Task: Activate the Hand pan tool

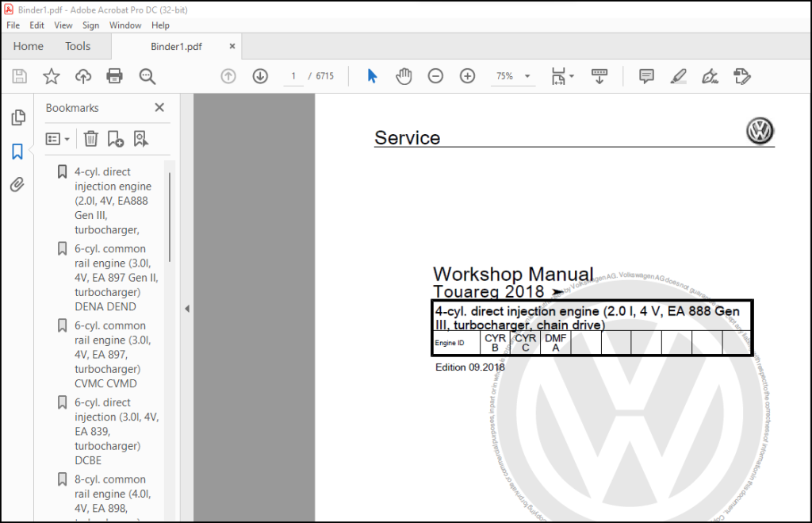Action: [x=404, y=76]
